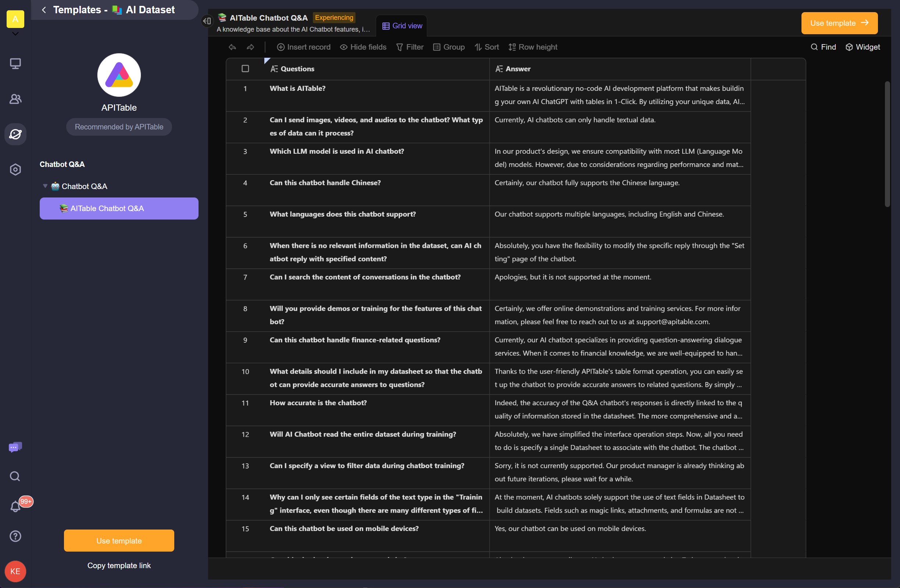Click the undo arrow
Viewport: 900px width, 588px height.
(233, 47)
